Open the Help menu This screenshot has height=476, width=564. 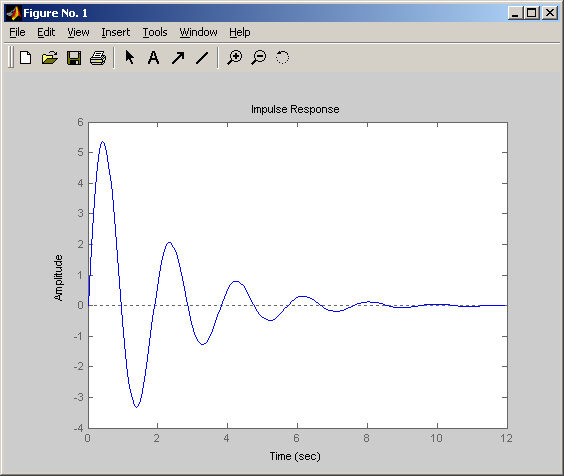240,32
